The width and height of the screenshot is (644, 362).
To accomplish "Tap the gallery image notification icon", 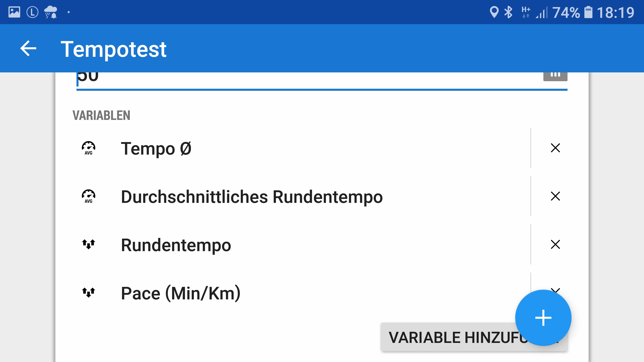I will pyautogui.click(x=14, y=12).
